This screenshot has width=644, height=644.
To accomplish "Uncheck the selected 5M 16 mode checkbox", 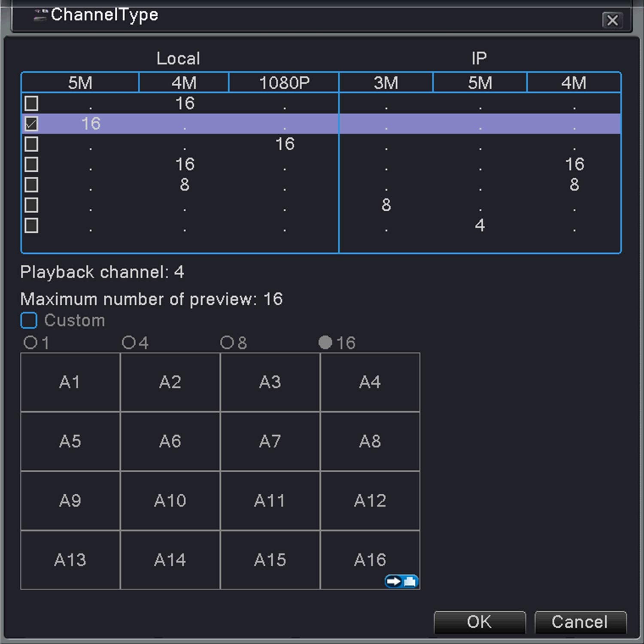I will click(31, 124).
